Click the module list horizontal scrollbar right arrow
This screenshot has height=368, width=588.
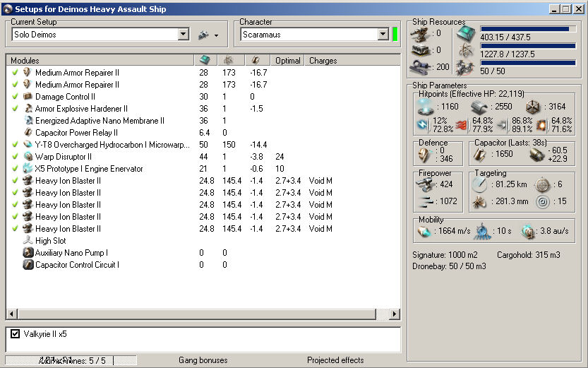pos(395,314)
